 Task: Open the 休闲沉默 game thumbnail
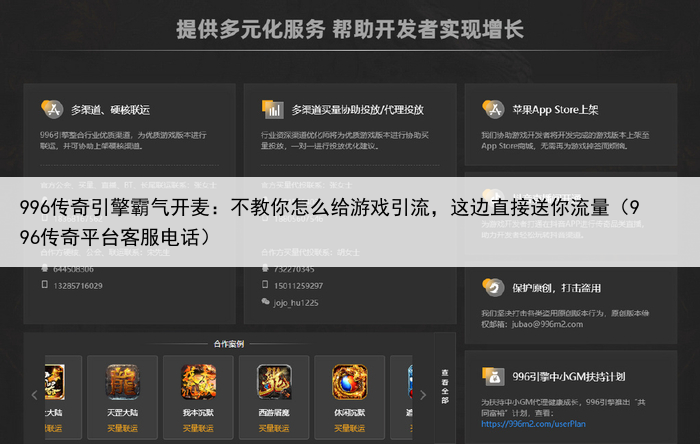tap(350, 382)
